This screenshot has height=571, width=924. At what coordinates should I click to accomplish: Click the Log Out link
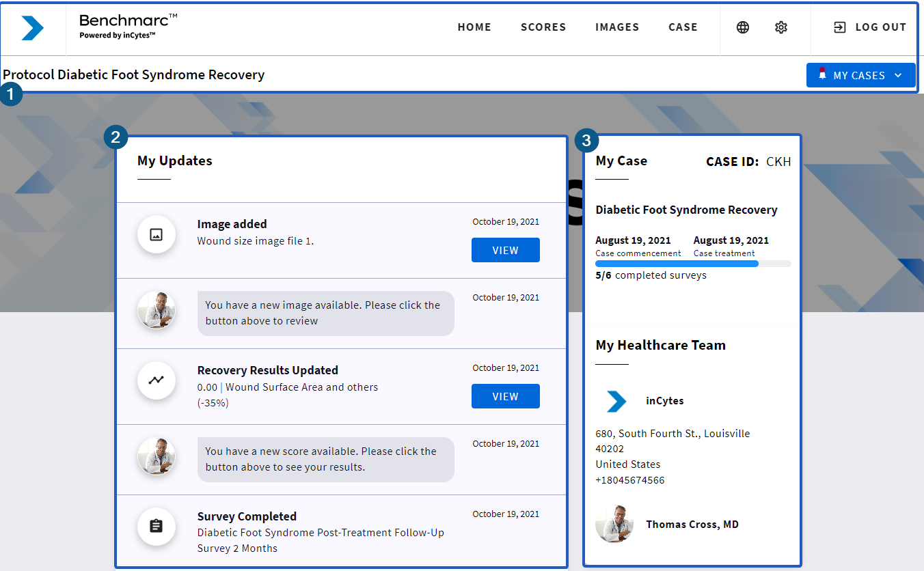[869, 27]
